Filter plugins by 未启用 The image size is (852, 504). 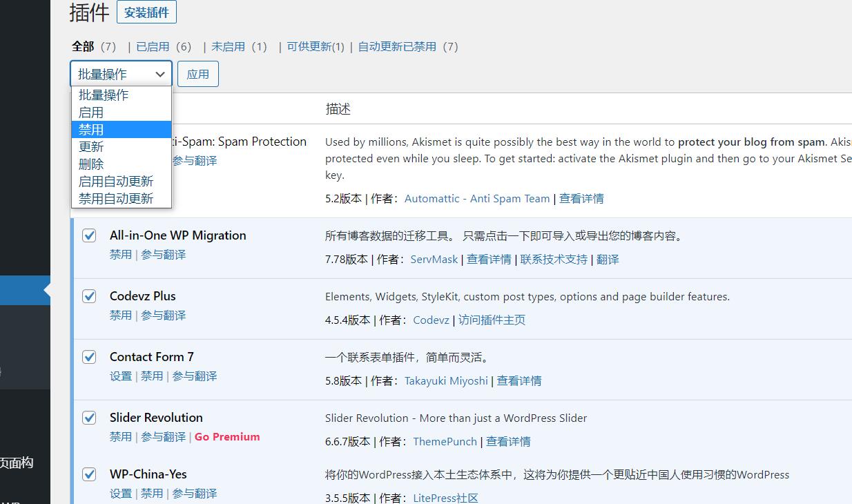pyautogui.click(x=228, y=46)
